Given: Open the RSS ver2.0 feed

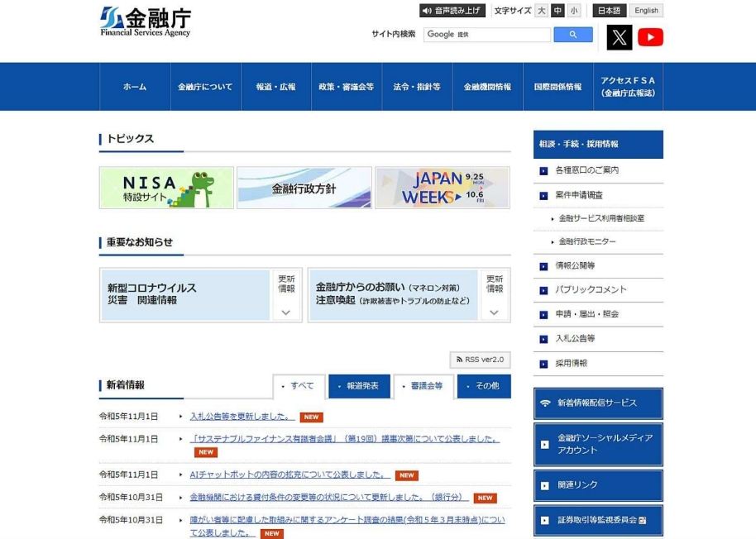Looking at the screenshot, I should coord(481,359).
